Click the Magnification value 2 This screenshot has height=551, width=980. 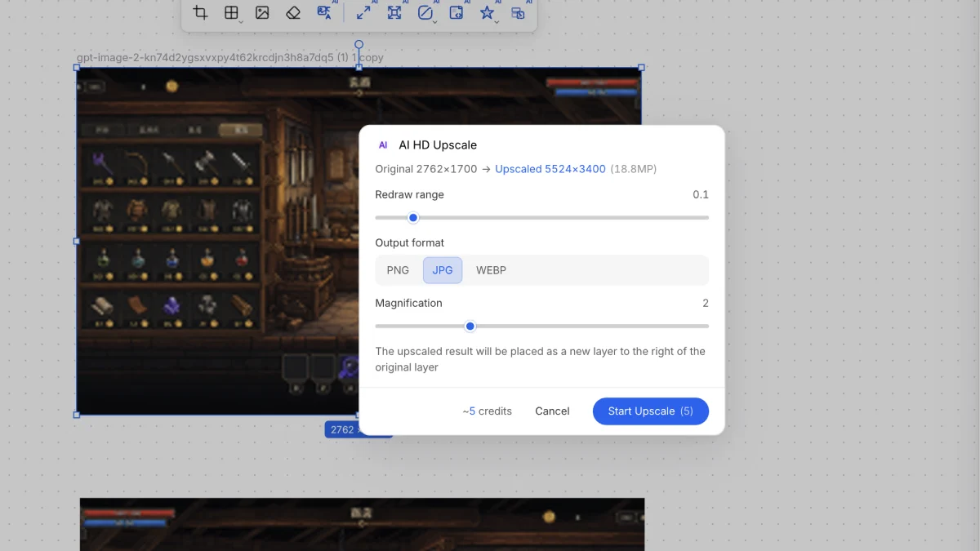pyautogui.click(x=706, y=303)
